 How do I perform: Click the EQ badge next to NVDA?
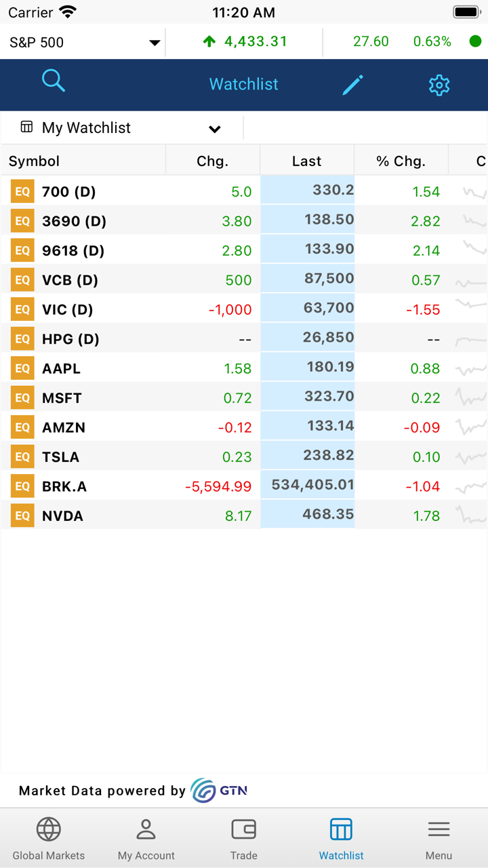(x=22, y=515)
